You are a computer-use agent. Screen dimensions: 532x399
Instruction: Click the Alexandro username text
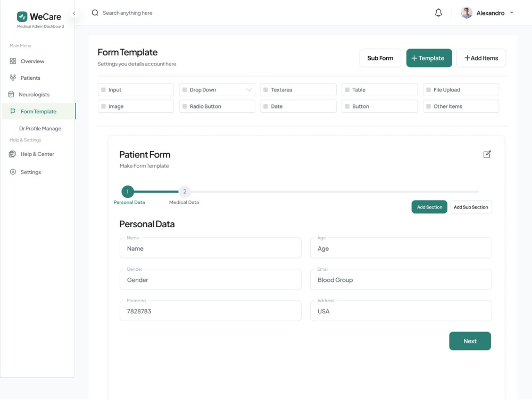point(491,13)
